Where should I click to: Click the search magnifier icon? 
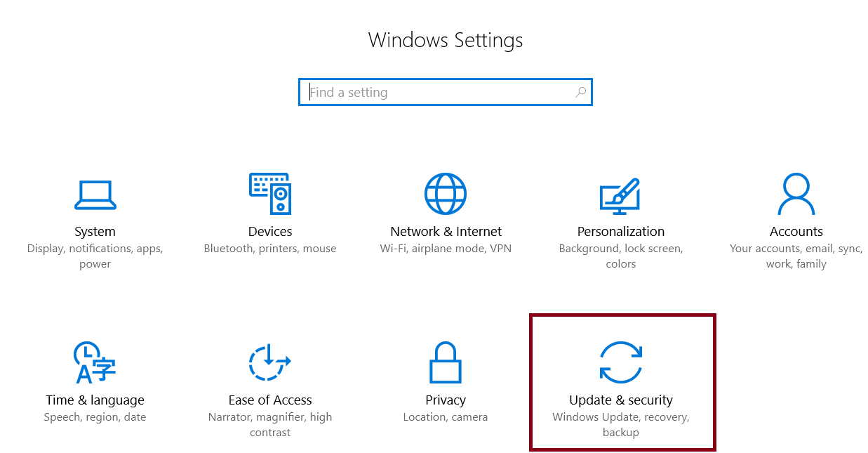pos(581,92)
